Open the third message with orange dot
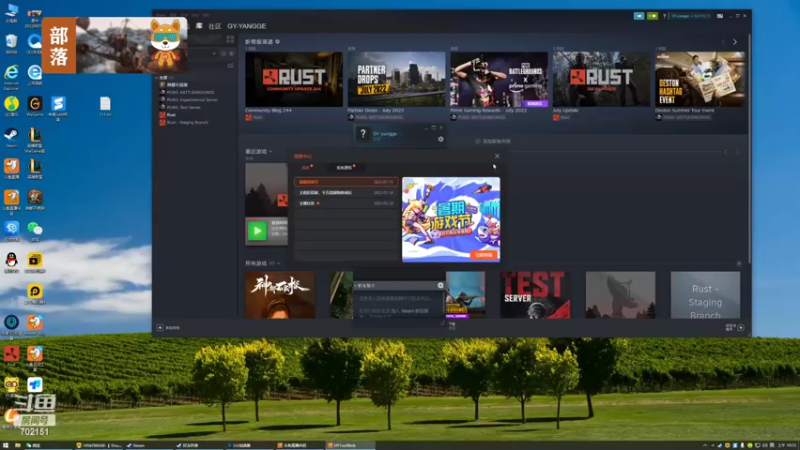 pyautogui.click(x=346, y=203)
